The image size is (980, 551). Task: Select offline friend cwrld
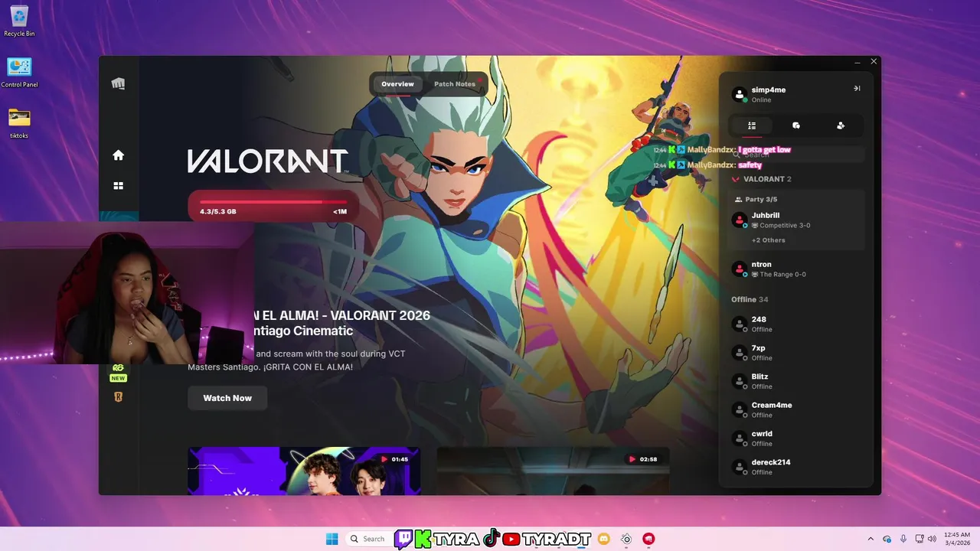(x=796, y=439)
